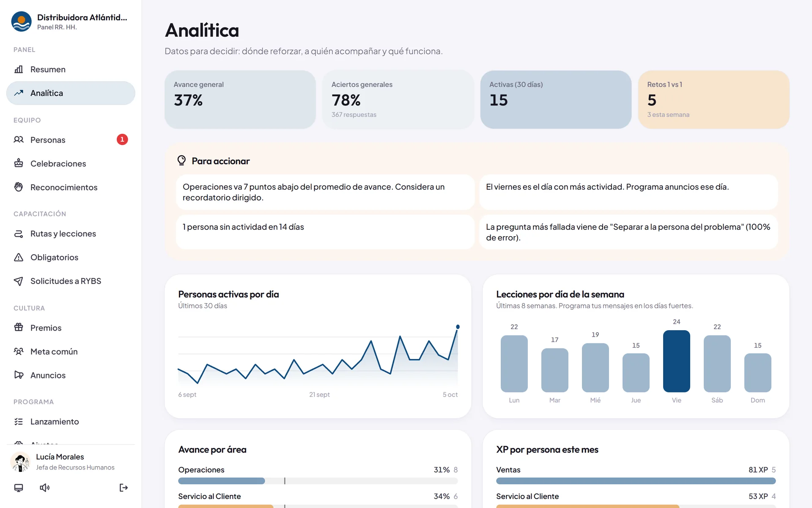812x508 pixels.
Task: Open Reconocimientos clapping-hands icon
Action: 19,187
